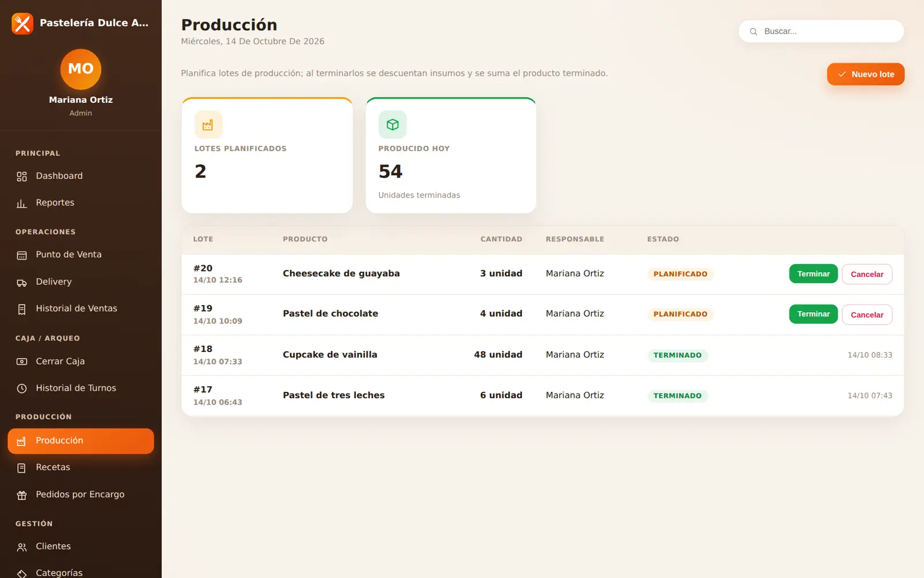Navigate to Delivery
The height and width of the screenshot is (578, 924).
(x=81, y=281)
